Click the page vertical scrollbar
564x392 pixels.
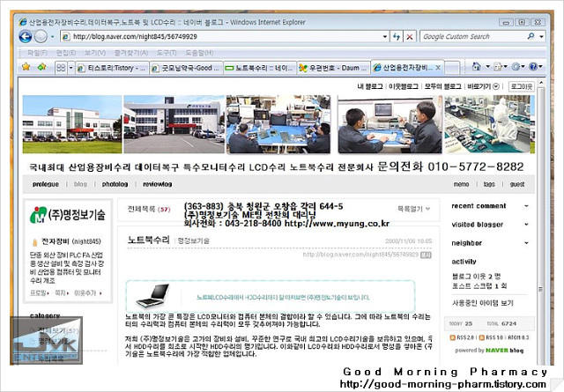[540, 223]
